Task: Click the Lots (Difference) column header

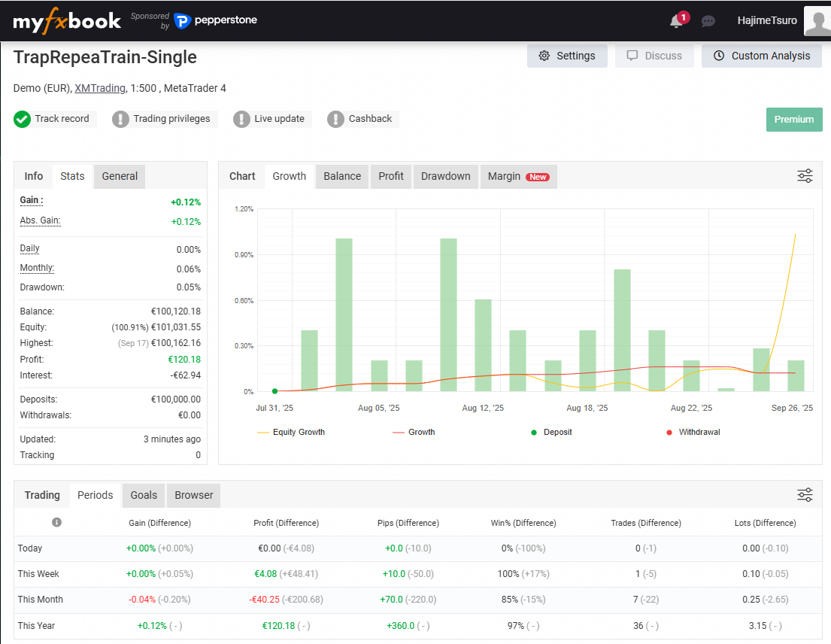Action: click(x=766, y=523)
